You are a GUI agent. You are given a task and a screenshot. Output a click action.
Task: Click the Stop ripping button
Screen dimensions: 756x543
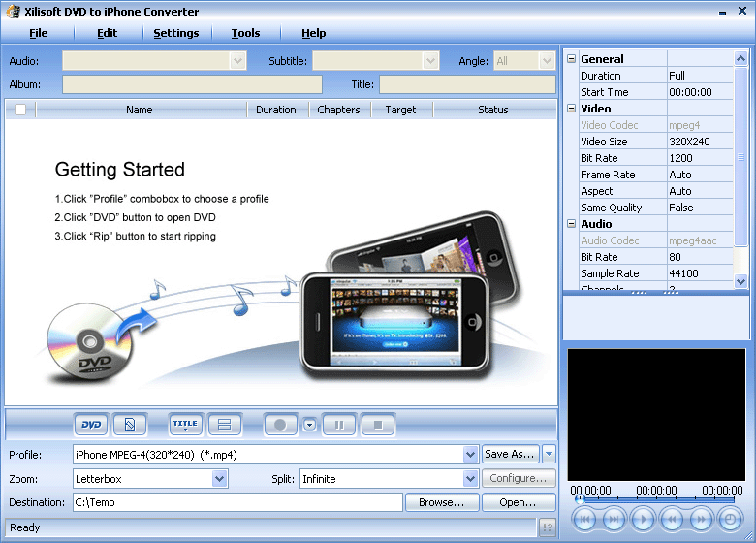pos(378,425)
